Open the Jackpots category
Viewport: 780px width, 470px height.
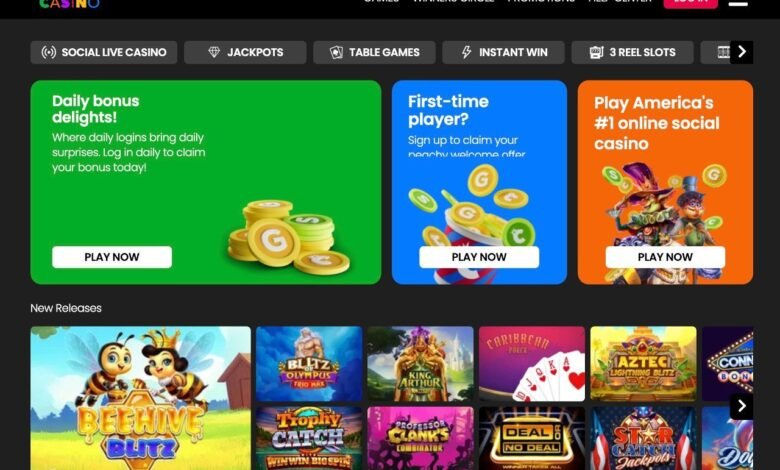click(245, 52)
